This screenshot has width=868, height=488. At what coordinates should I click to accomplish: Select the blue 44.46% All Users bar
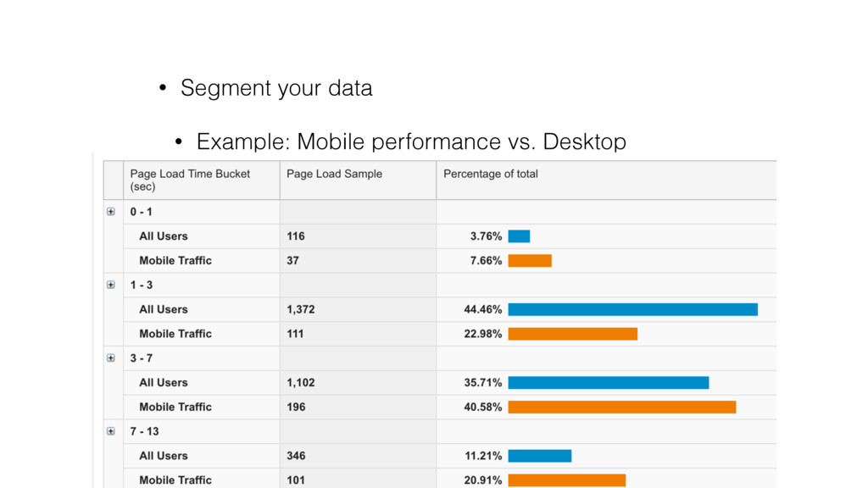coord(632,309)
